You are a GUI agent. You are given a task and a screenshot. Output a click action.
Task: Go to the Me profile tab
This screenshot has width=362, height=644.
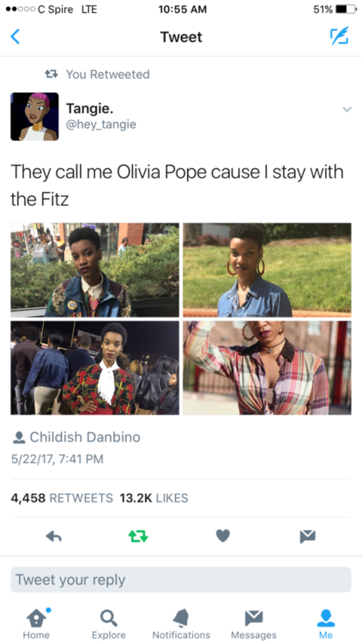click(326, 623)
